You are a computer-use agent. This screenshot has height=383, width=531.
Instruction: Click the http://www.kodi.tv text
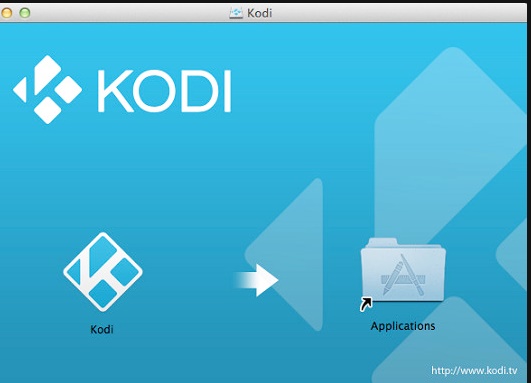pos(474,370)
